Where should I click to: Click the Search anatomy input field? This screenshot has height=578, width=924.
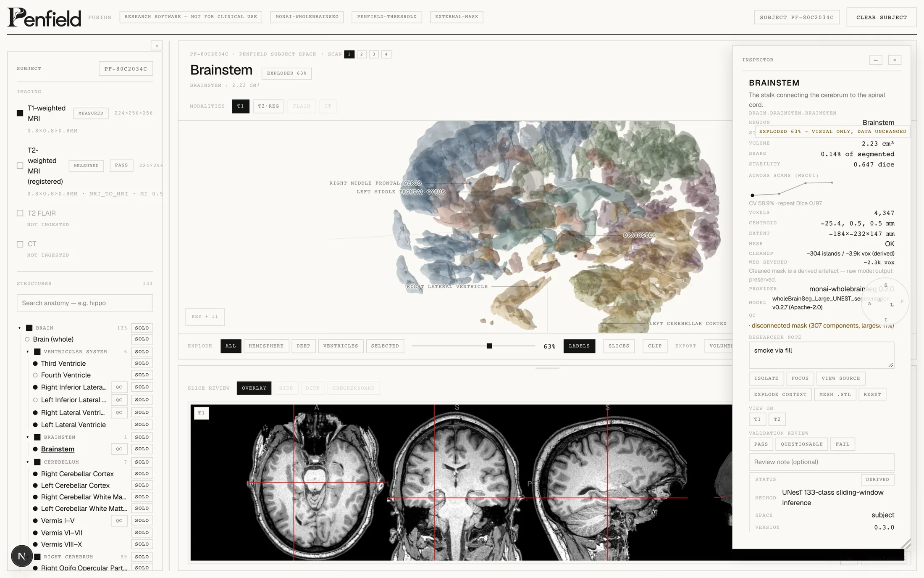(85, 303)
